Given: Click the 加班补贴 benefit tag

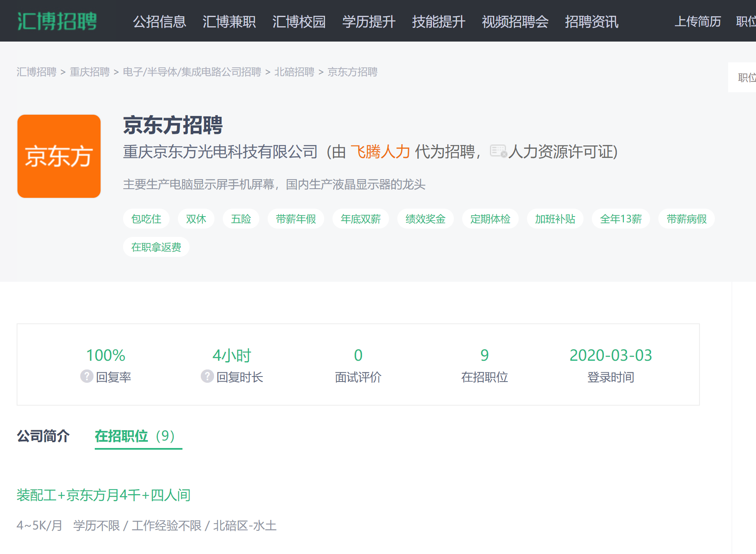Looking at the screenshot, I should pyautogui.click(x=555, y=219).
